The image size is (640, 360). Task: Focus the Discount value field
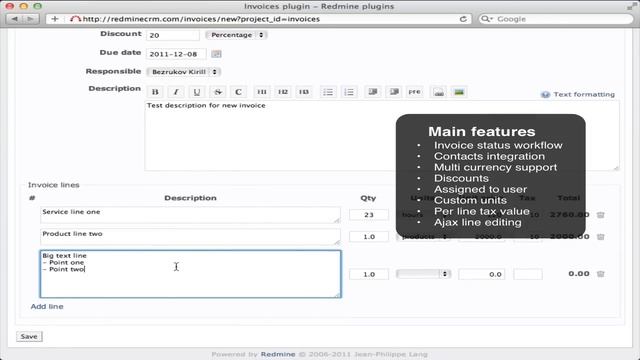click(x=173, y=35)
